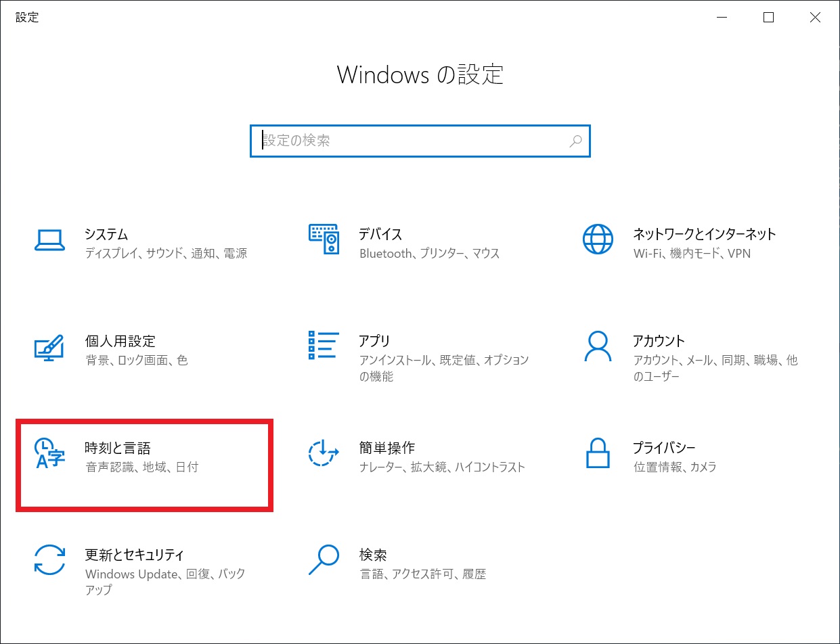Image resolution: width=840 pixels, height=644 pixels.
Task: Open the 検索 magnifying glass category icon
Action: tap(324, 560)
